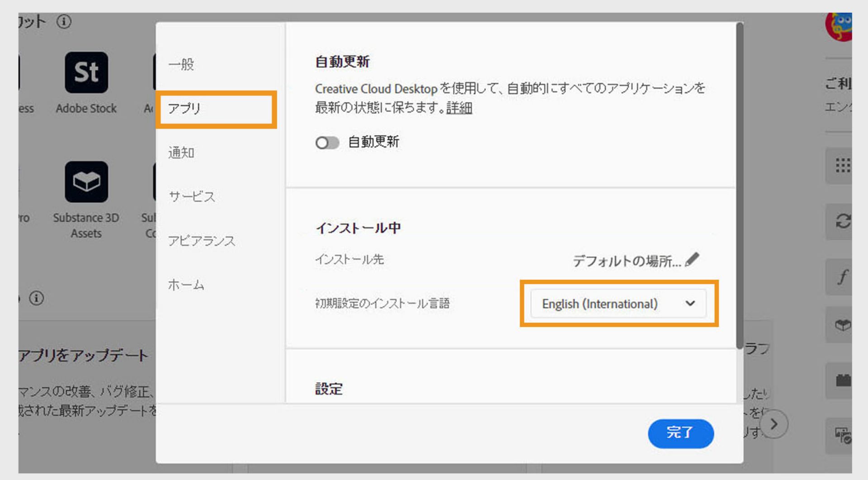Click the preferences dialog vertical scrollbar
The image size is (868, 480).
[740, 185]
